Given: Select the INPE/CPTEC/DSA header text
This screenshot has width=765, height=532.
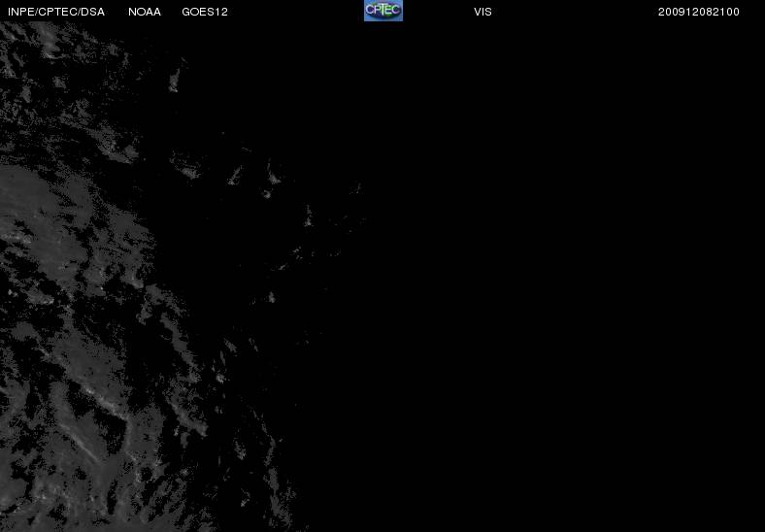Looking at the screenshot, I should tap(56, 12).
